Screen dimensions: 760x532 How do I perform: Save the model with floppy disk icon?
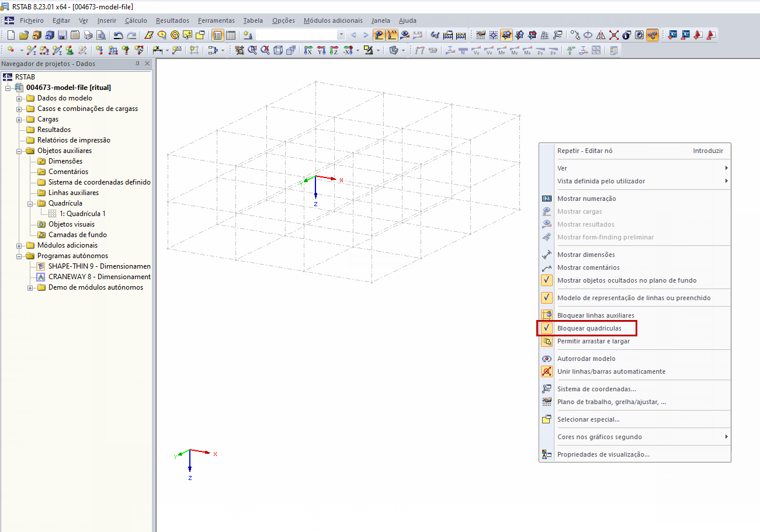tap(63, 35)
